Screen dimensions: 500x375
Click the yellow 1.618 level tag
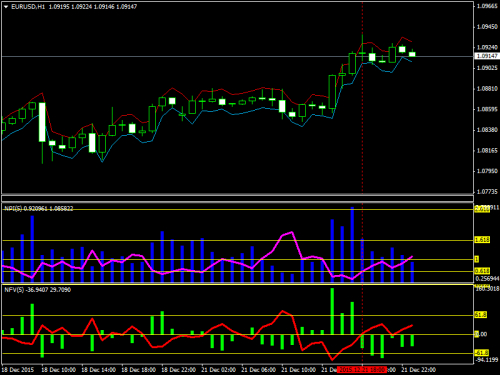482,240
